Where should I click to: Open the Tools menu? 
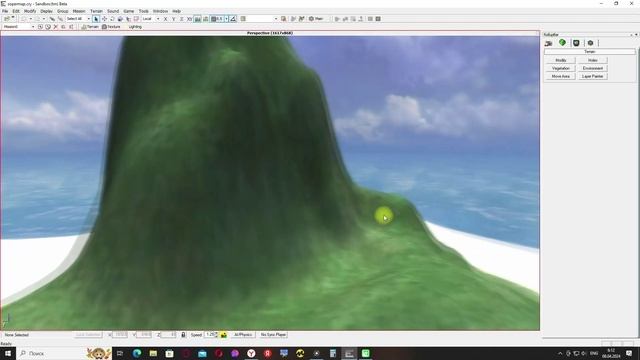pos(144,11)
